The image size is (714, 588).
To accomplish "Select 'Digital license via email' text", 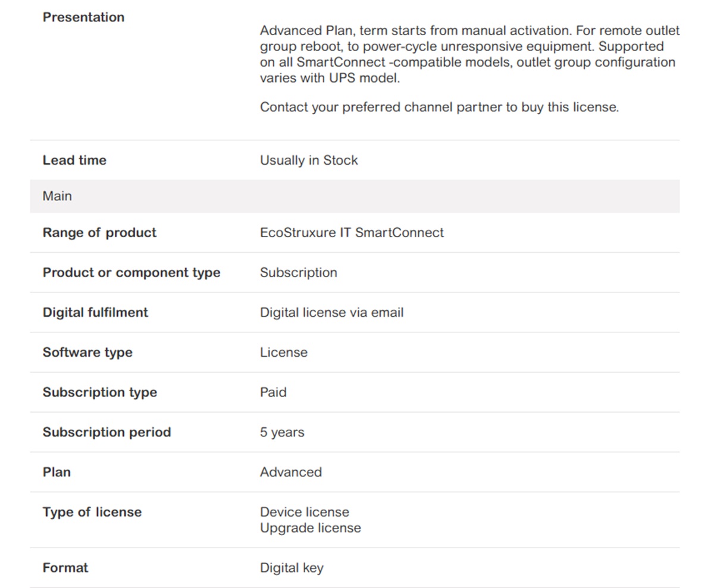I will coord(331,312).
